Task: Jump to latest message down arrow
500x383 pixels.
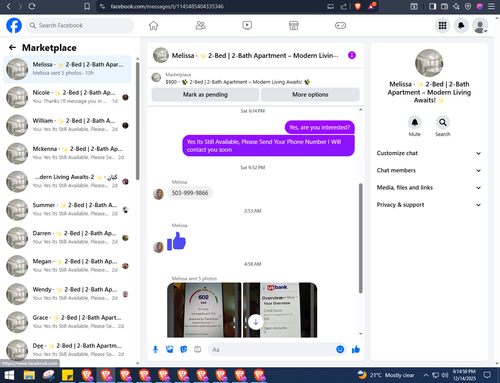Action: pyautogui.click(x=256, y=322)
